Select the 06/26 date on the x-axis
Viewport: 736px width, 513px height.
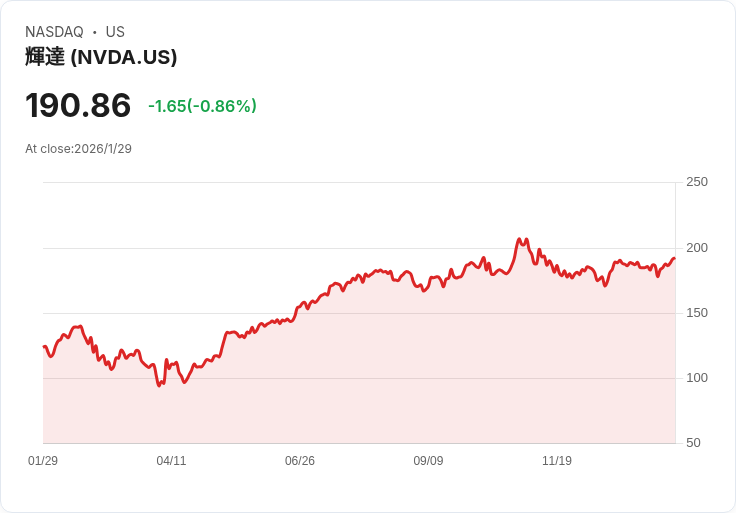[x=300, y=461]
